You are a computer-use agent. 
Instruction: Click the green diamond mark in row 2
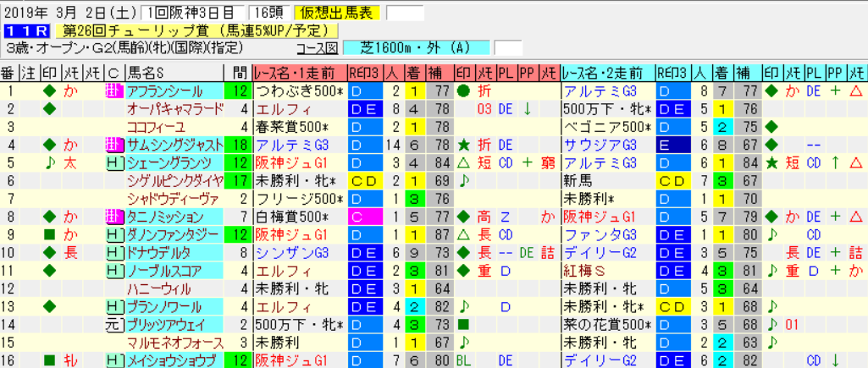pyautogui.click(x=50, y=110)
